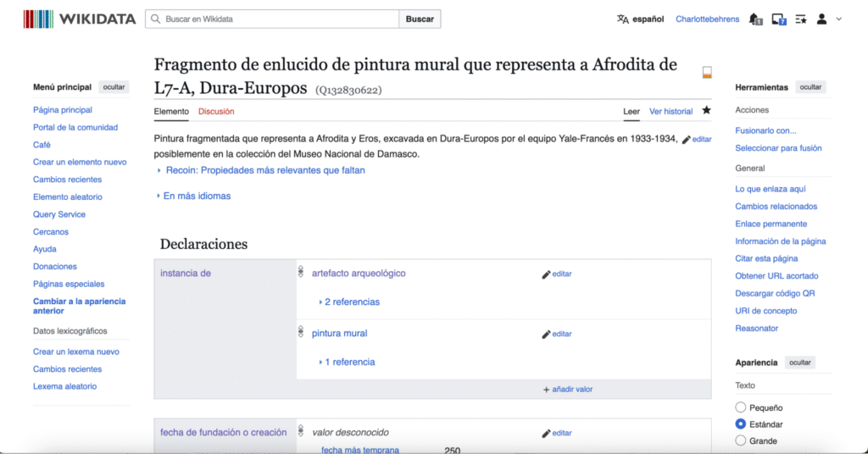The height and width of the screenshot is (454, 868).
Task: Hide the Menú principal sidebar
Action: point(114,87)
